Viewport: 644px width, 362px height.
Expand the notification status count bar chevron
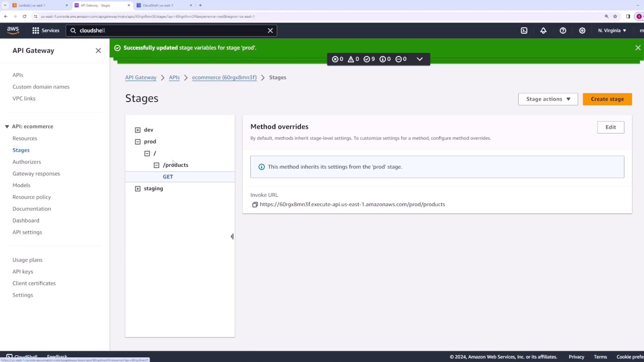[420, 59]
